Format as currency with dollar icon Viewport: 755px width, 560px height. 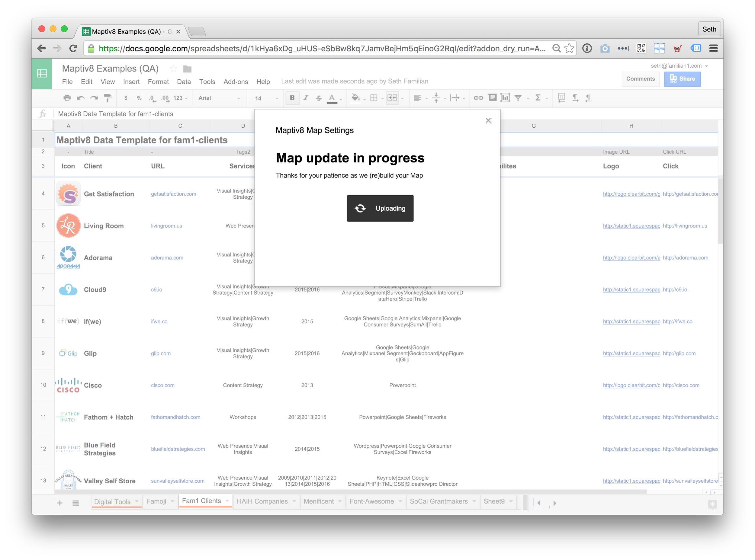point(126,98)
